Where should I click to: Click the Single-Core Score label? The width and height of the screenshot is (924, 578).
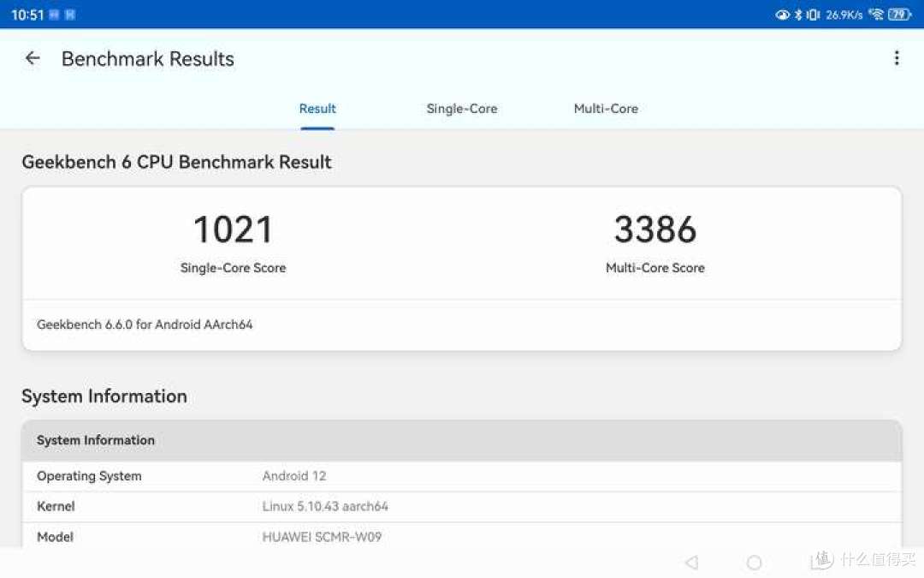click(x=233, y=268)
